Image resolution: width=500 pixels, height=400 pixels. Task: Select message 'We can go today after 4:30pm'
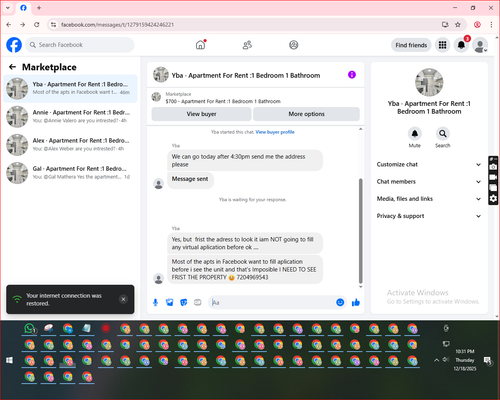click(x=245, y=160)
